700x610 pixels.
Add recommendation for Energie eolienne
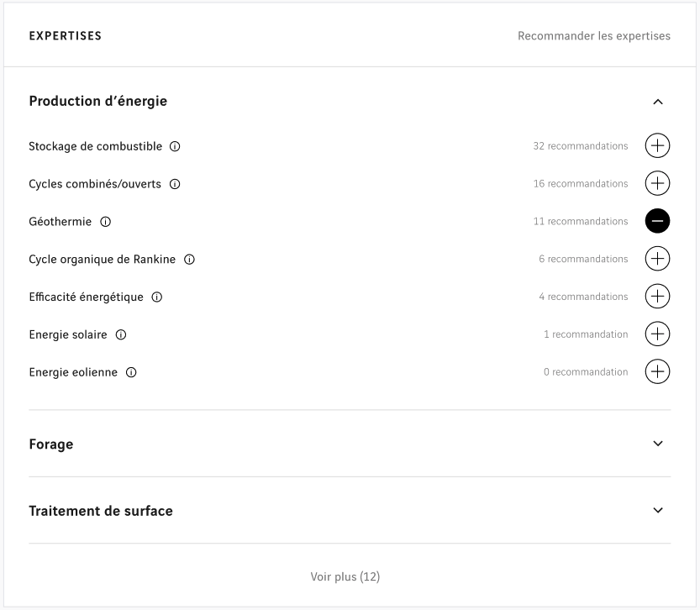tap(657, 371)
